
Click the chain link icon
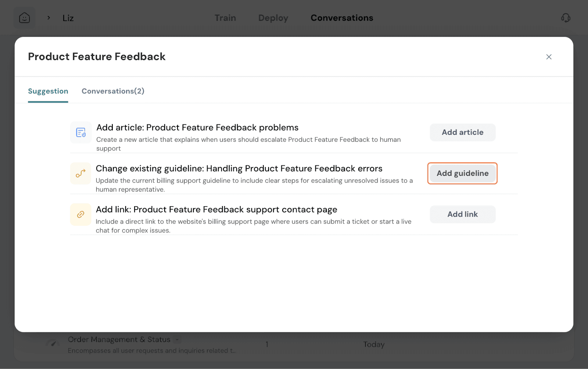tap(80, 214)
